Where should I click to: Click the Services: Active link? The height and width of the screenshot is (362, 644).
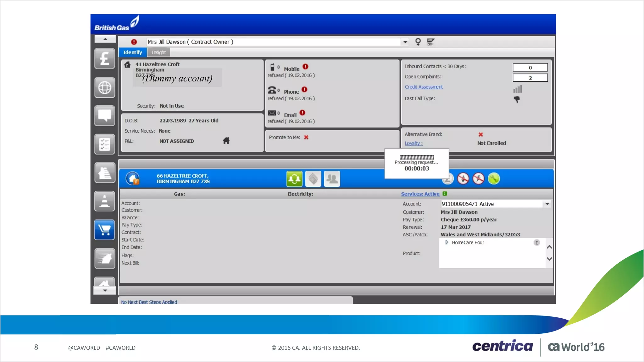click(x=420, y=194)
